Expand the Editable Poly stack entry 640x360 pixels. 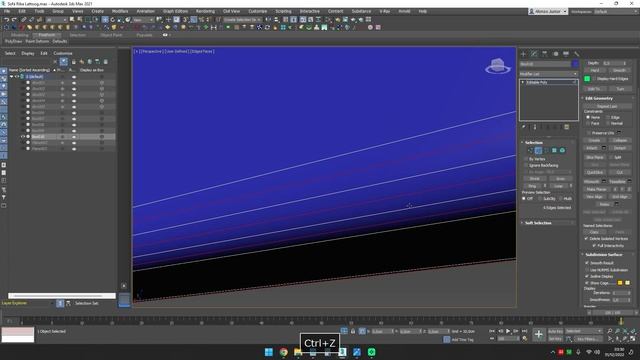coord(523,82)
